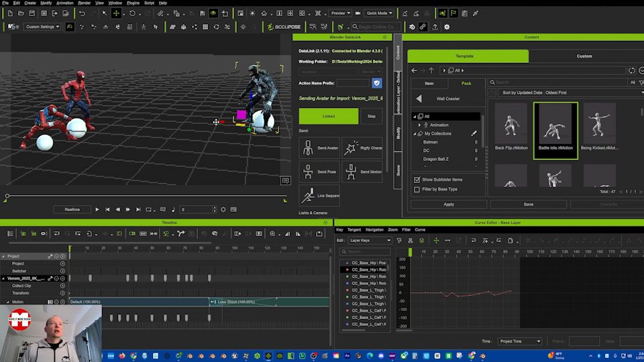Jump to the first frame
Image resolution: width=644 pixels, height=362 pixels.
click(107, 209)
